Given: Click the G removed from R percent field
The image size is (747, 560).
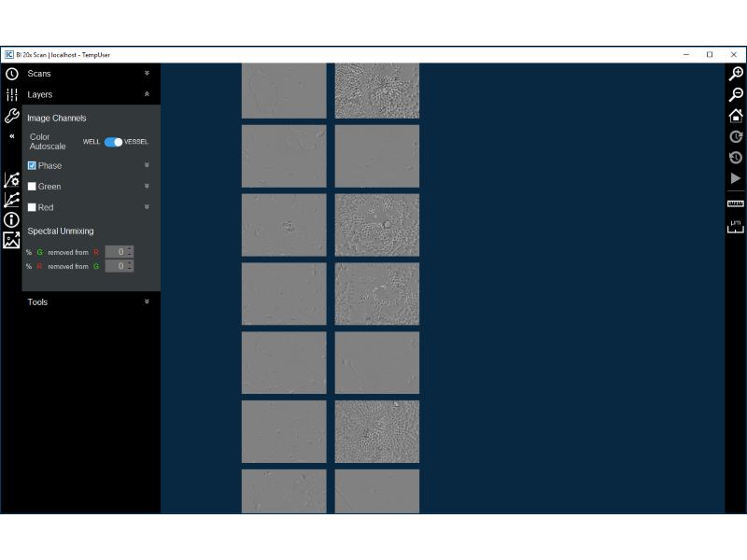Looking at the screenshot, I should tap(120, 252).
